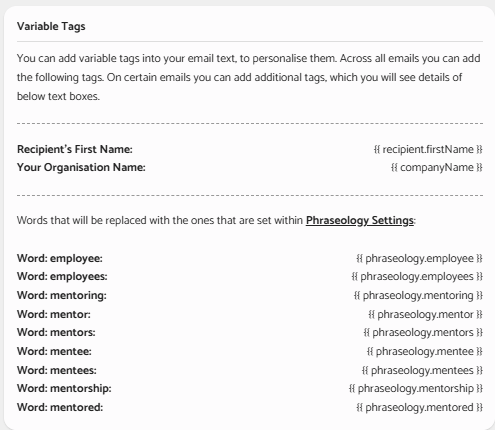Viewport: 495px width, 430px height.
Task: Click the 'Word: mentoring:' label
Action: click(x=62, y=295)
